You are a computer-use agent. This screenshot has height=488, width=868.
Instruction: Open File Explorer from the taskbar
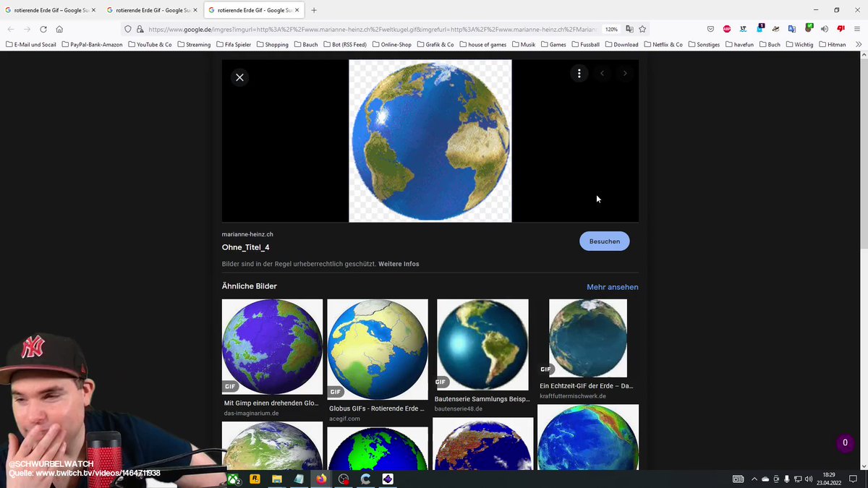[276, 479]
